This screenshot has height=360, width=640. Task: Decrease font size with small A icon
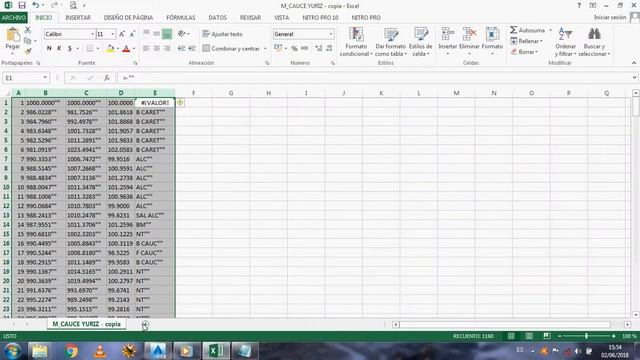click(x=132, y=34)
